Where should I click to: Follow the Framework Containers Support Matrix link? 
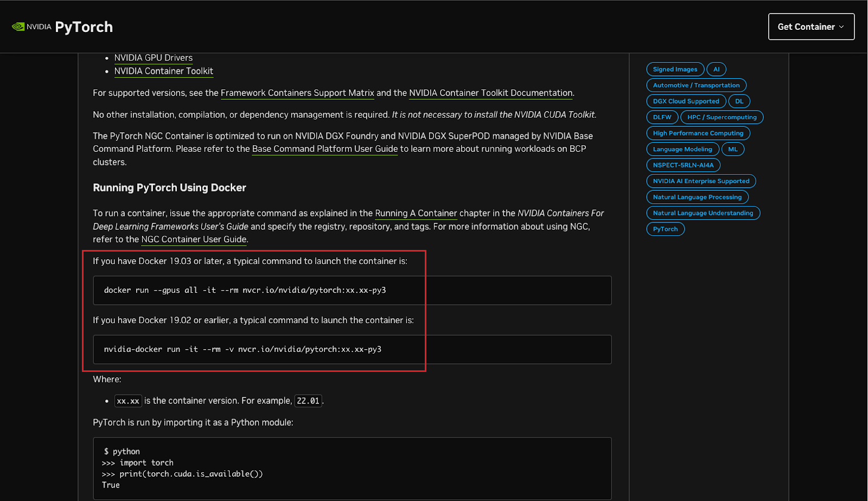pos(297,93)
